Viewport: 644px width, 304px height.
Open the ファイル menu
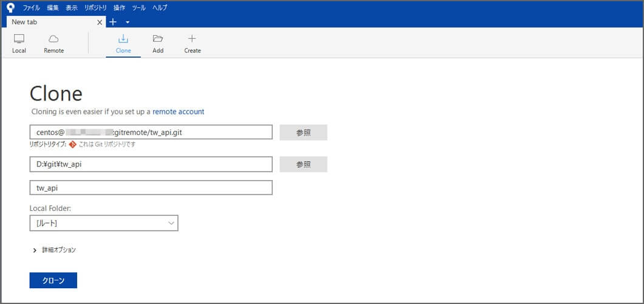(x=31, y=8)
